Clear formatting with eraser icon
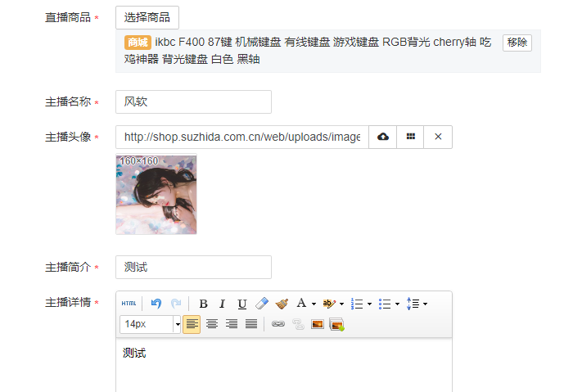Screen dimensions: 564x392 tap(262, 304)
